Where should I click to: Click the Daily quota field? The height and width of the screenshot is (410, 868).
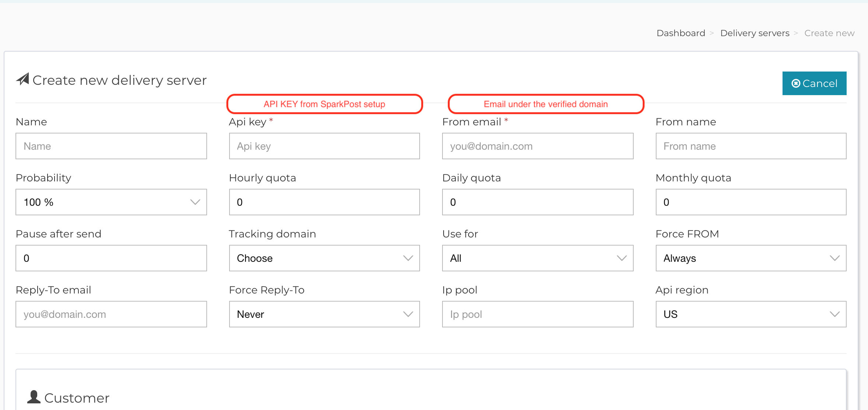[538, 202]
